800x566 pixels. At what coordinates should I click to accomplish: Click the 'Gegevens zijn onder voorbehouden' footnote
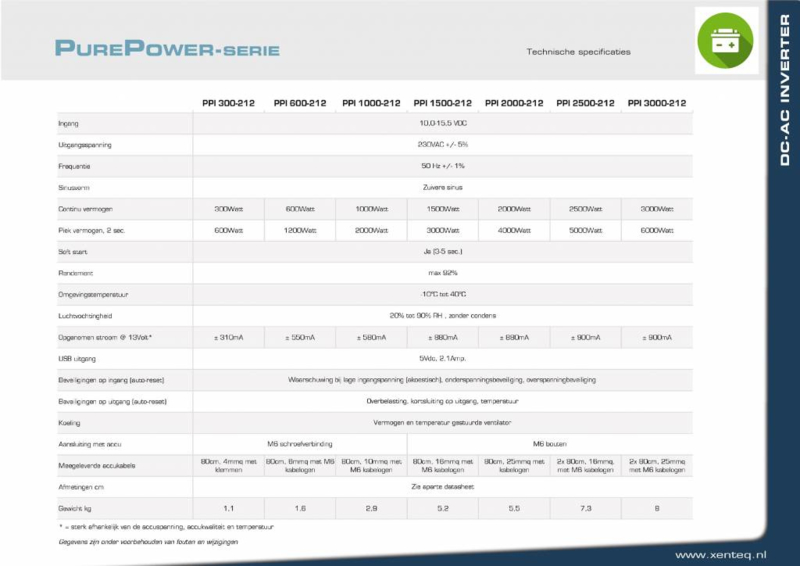[148, 543]
